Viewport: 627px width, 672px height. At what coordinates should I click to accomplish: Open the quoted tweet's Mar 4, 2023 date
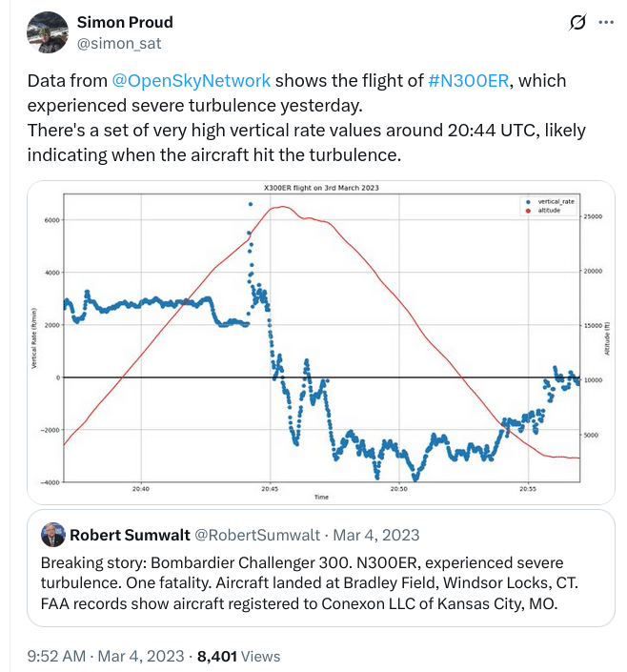point(375,535)
